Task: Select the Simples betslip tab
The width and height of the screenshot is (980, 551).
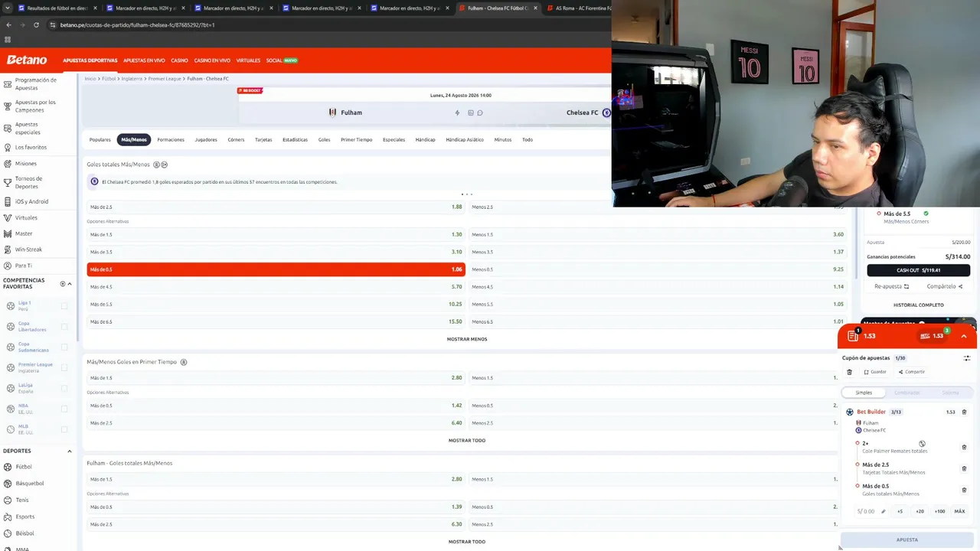Action: 864,393
